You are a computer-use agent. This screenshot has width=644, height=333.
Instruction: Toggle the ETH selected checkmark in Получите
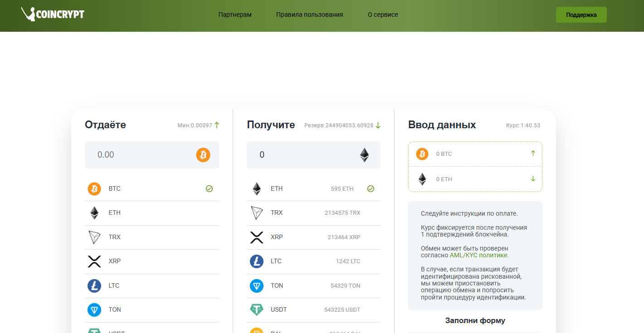pos(371,189)
